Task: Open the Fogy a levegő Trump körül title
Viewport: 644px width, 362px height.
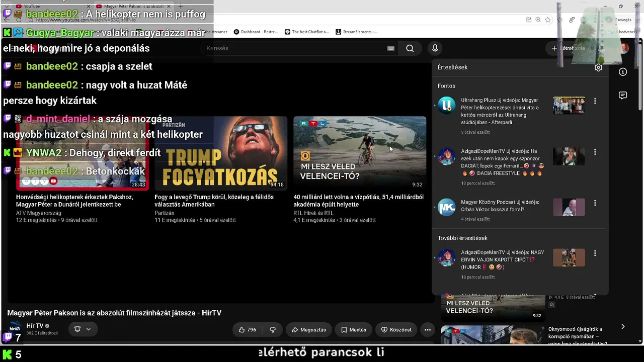Action: [x=214, y=201]
